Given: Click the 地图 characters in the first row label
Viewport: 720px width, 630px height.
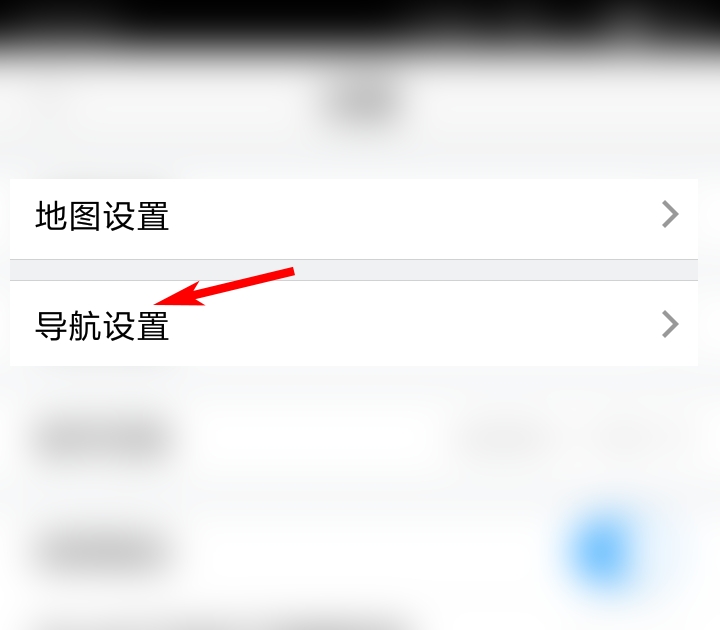Looking at the screenshot, I should (68, 215).
